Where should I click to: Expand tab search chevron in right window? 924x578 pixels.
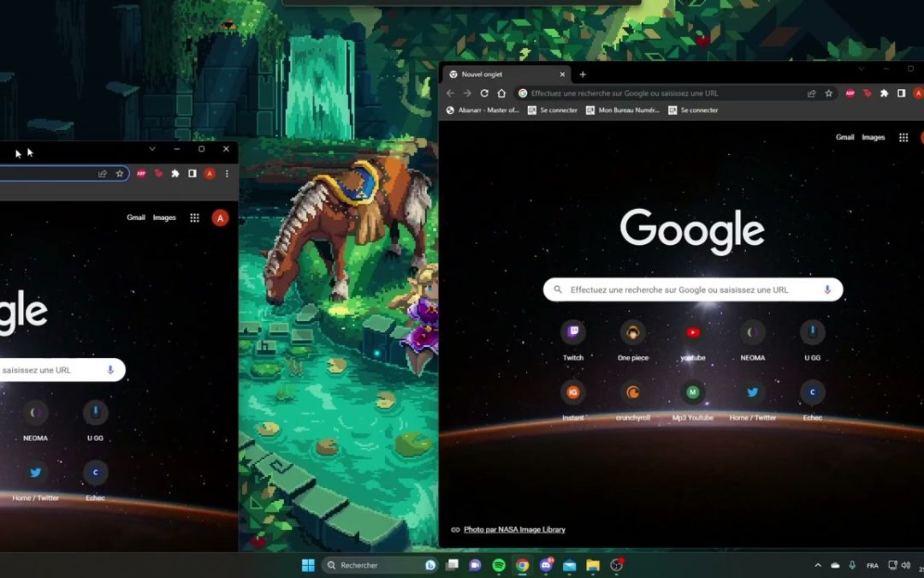pos(861,69)
